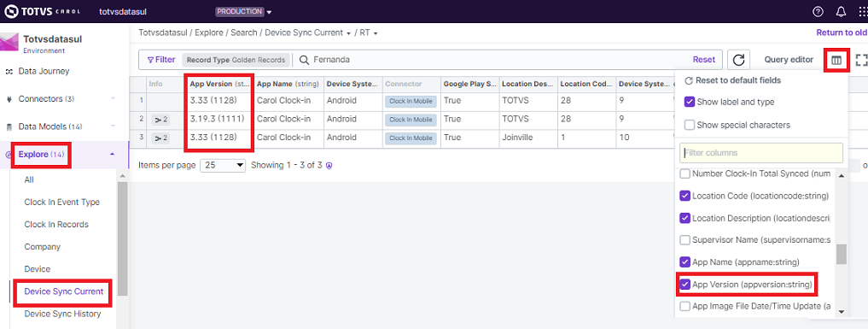Check App Image File Date/Time Update column
This screenshot has width=868, height=329.
[684, 306]
